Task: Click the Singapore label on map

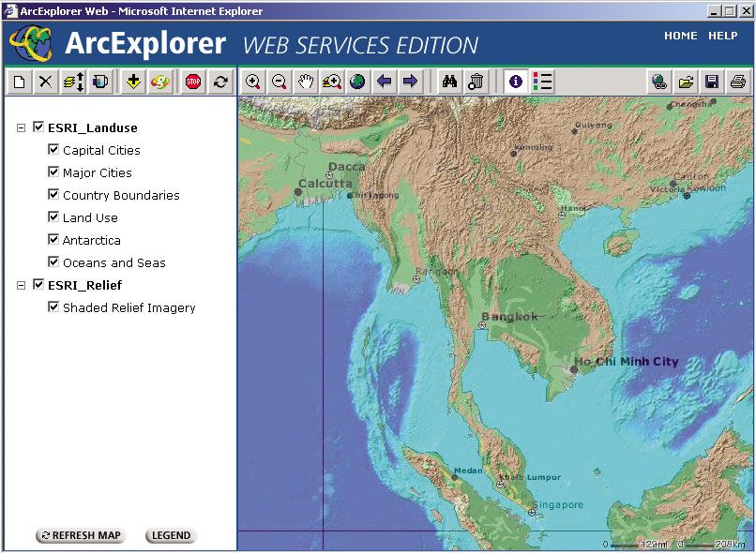Action: pyautogui.click(x=558, y=505)
